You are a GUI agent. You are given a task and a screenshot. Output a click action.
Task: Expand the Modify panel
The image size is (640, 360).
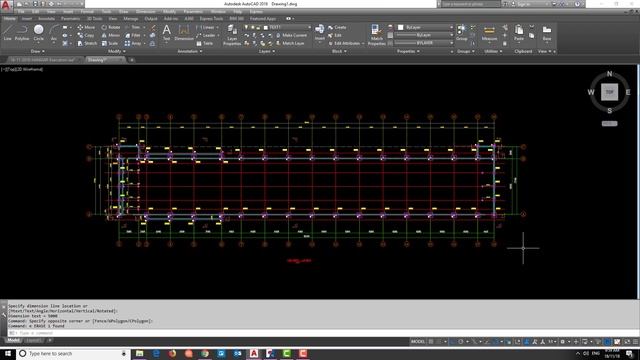(116, 51)
